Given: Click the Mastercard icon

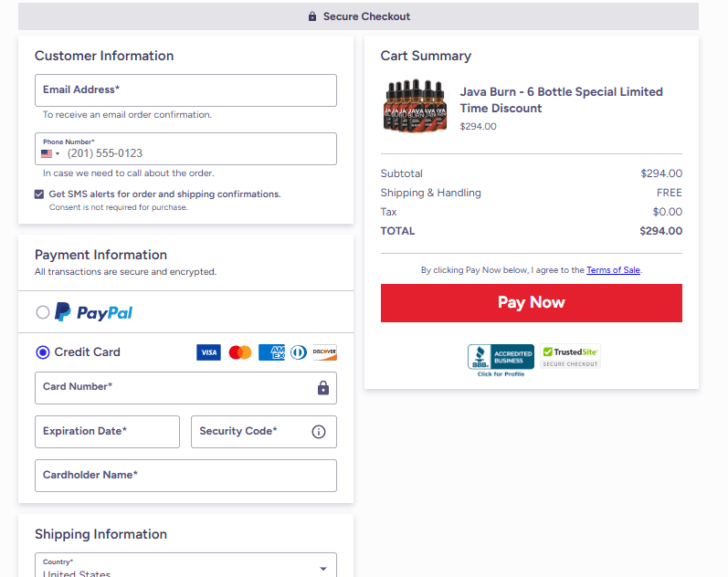Looking at the screenshot, I should 240,352.
